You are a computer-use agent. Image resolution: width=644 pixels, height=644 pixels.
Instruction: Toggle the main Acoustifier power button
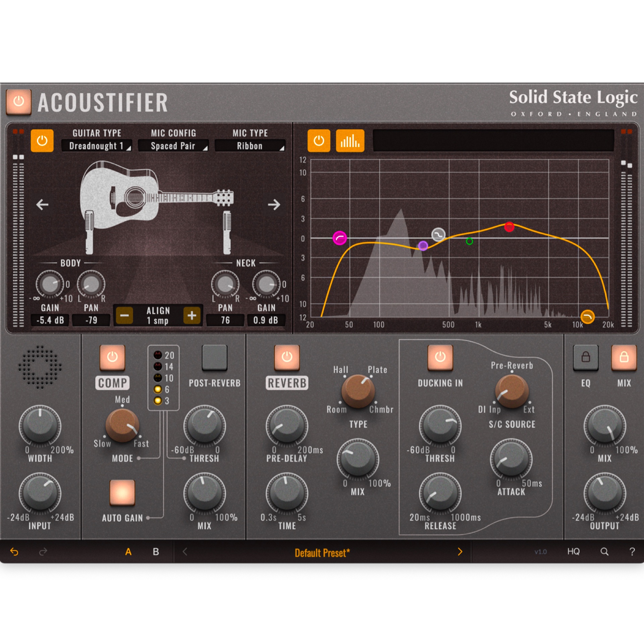(x=18, y=102)
